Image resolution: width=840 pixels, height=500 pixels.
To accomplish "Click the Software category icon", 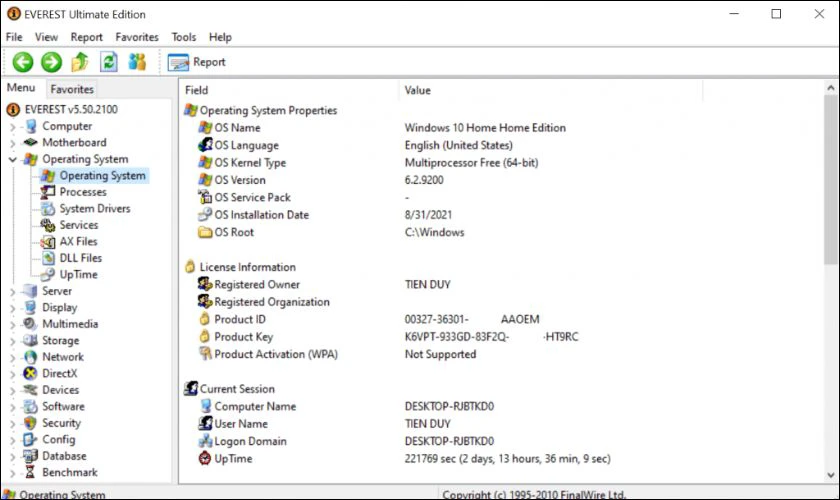I will pos(30,407).
